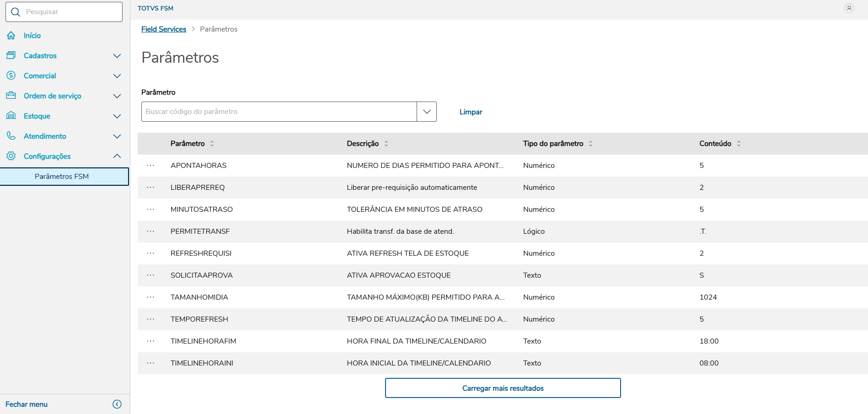This screenshot has height=414, width=868.
Task: Click the Limpar link
Action: click(x=471, y=112)
